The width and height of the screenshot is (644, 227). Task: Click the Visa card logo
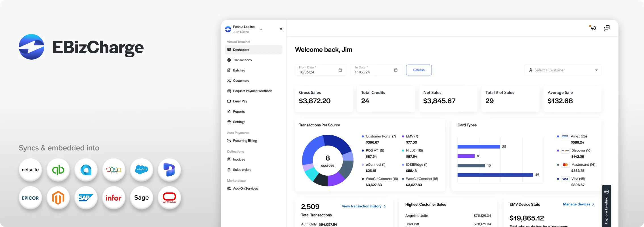pos(565,179)
